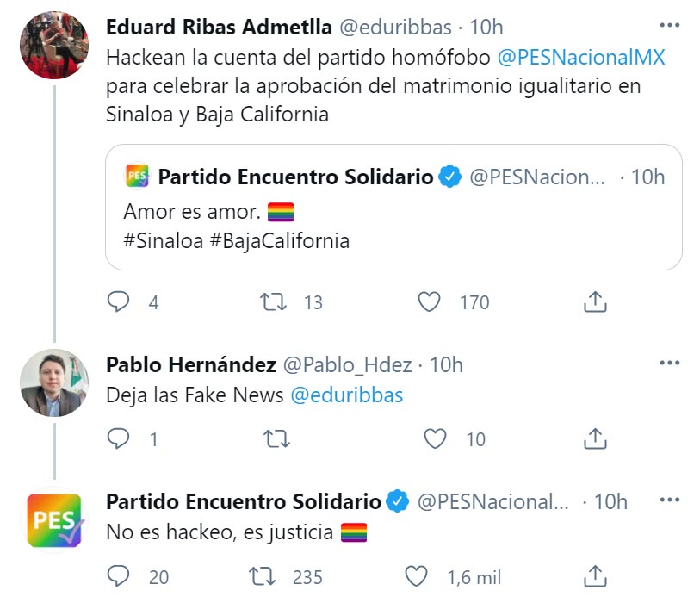The image size is (700, 603).
Task: Like the 'No es hackeo, es justicia' tweet
Action: pos(417,576)
